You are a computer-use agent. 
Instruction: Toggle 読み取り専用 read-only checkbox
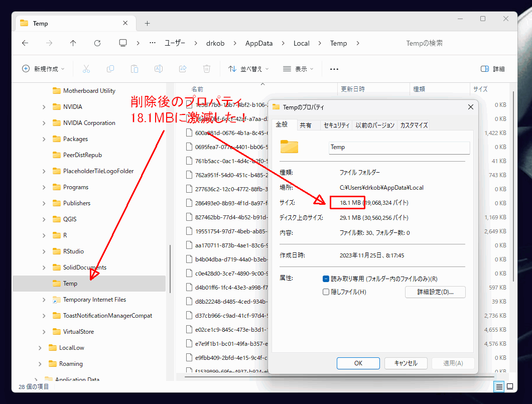326,279
